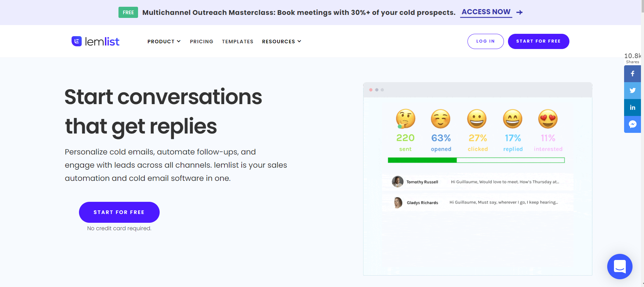
Task: Click message 'Would love to meet'
Action: [505, 182]
